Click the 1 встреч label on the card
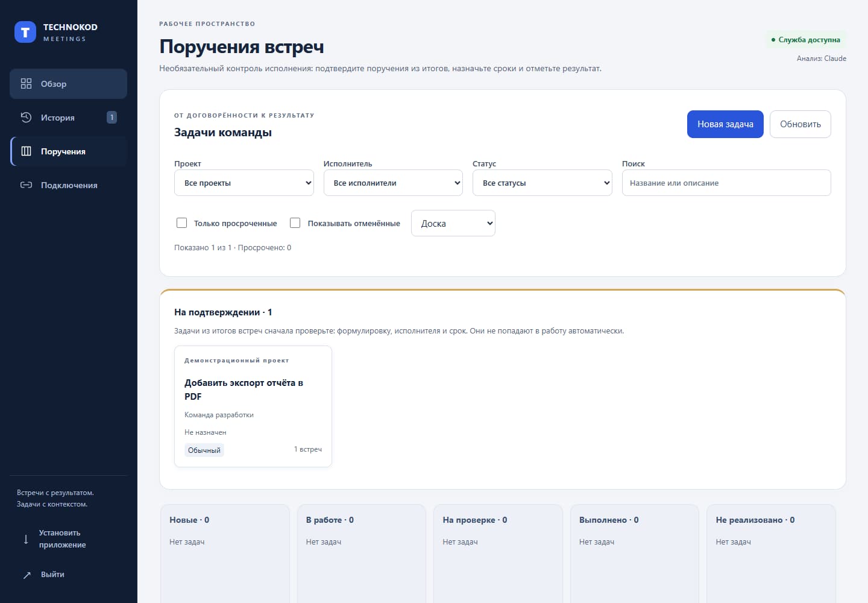Screen dimensions: 868x603 (x=308, y=449)
